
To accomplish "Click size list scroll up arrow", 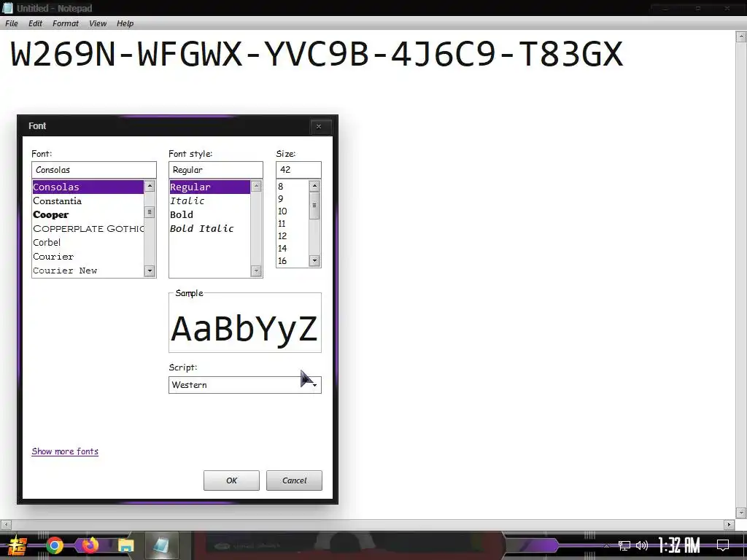I will [x=314, y=186].
